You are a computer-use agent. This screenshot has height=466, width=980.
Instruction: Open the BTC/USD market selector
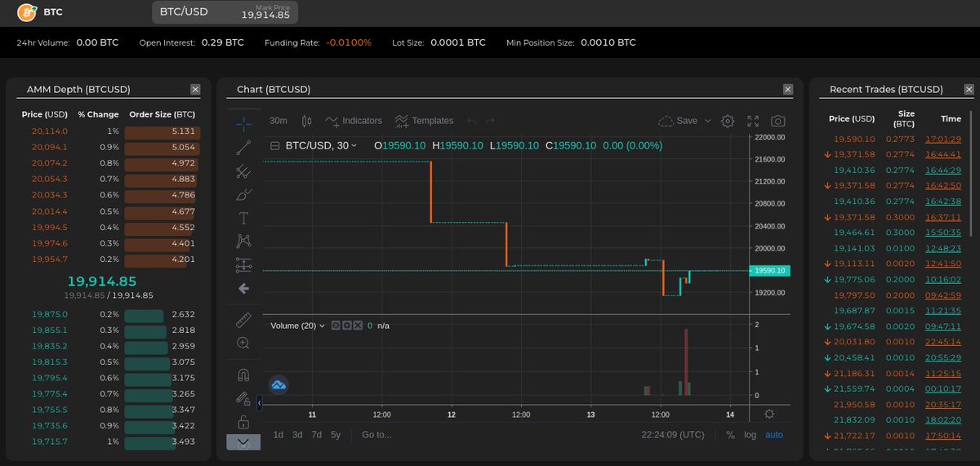(x=225, y=11)
